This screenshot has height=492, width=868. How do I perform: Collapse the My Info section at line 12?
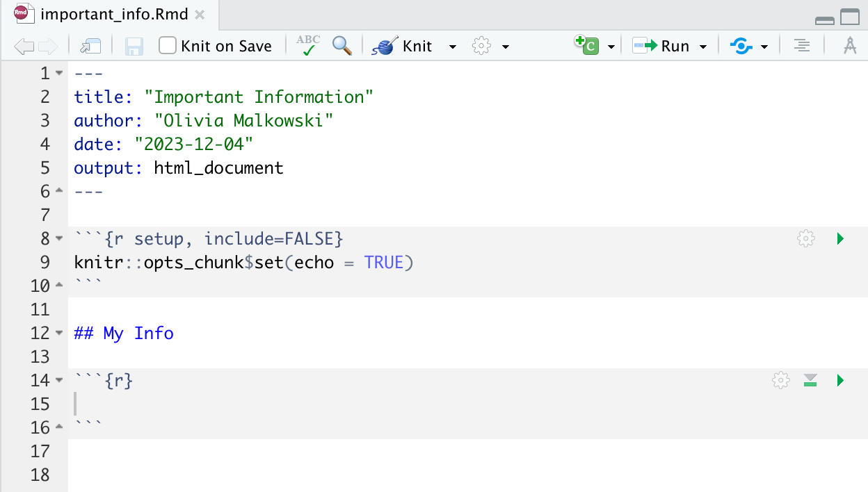coord(58,333)
